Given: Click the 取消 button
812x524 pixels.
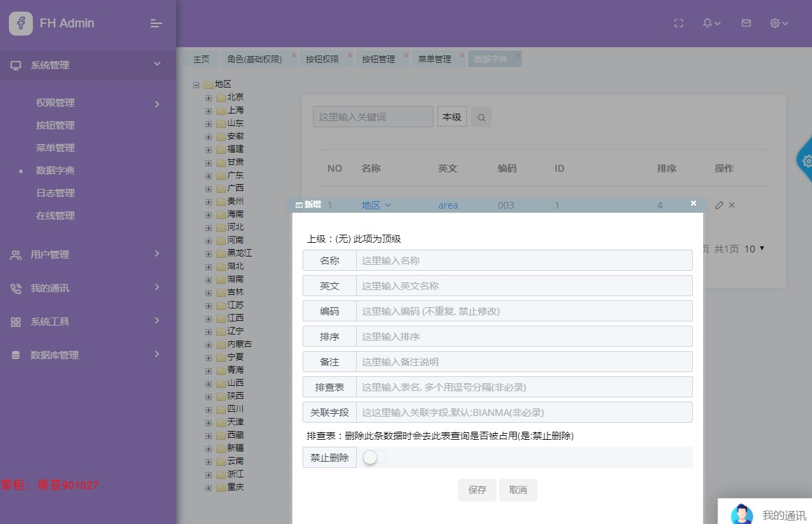Looking at the screenshot, I should point(518,490).
